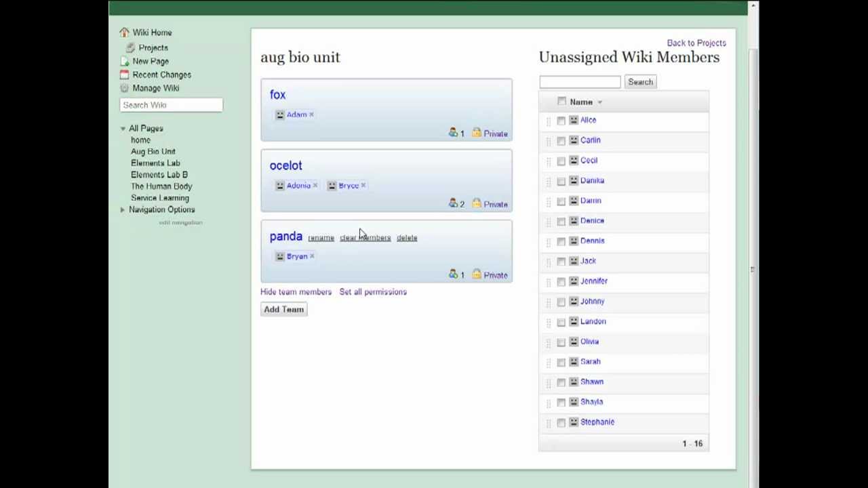Hide team members
Image resolution: width=868 pixels, height=488 pixels.
(x=296, y=292)
